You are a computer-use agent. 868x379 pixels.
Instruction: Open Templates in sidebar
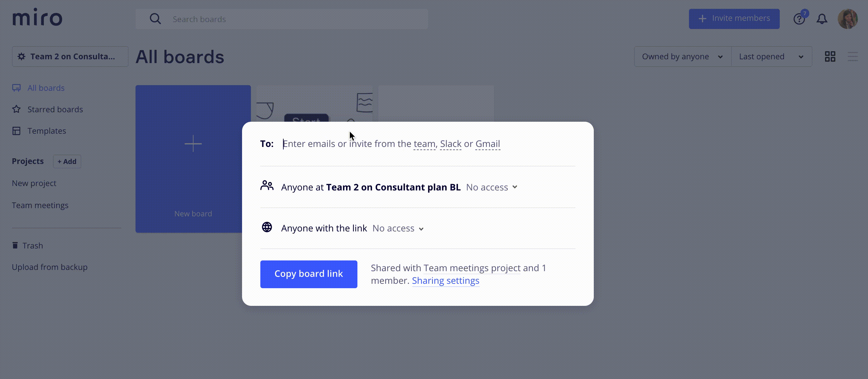click(47, 131)
